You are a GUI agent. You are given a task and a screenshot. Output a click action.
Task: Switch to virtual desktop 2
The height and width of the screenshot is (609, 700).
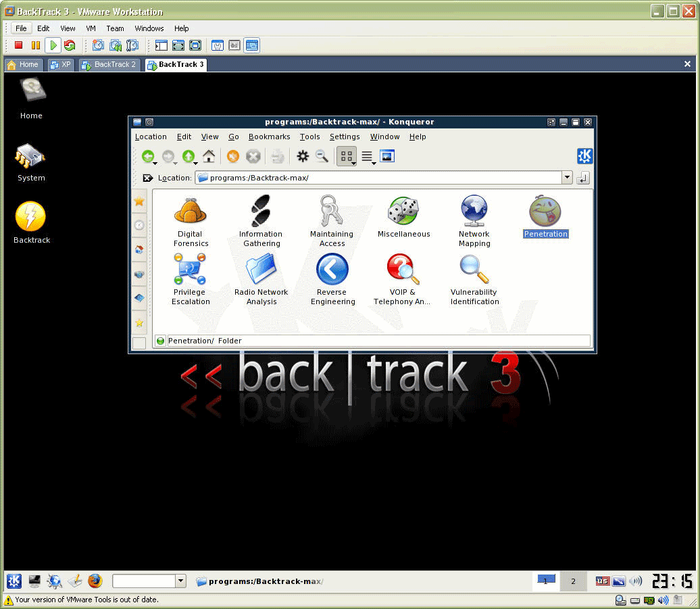pyautogui.click(x=572, y=581)
